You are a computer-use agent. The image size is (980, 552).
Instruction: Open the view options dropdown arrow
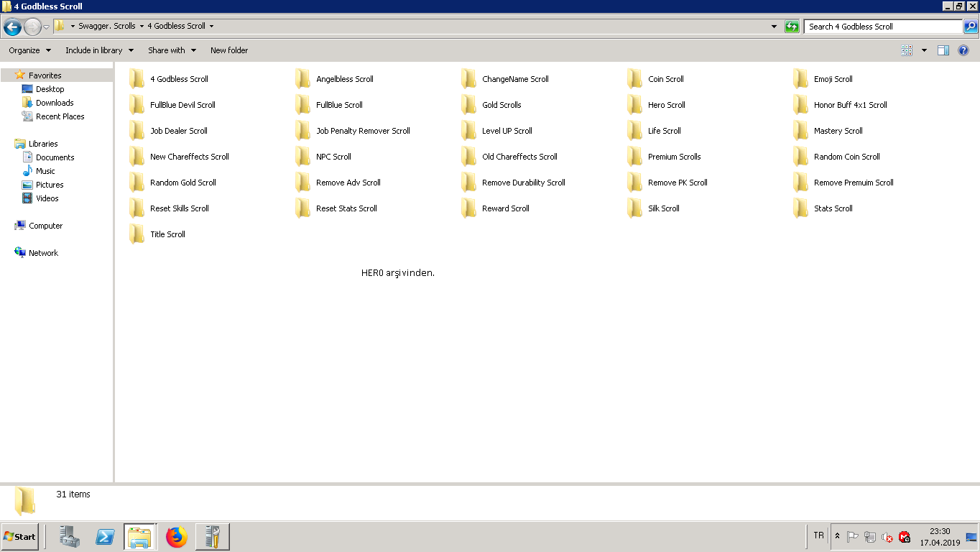point(924,50)
